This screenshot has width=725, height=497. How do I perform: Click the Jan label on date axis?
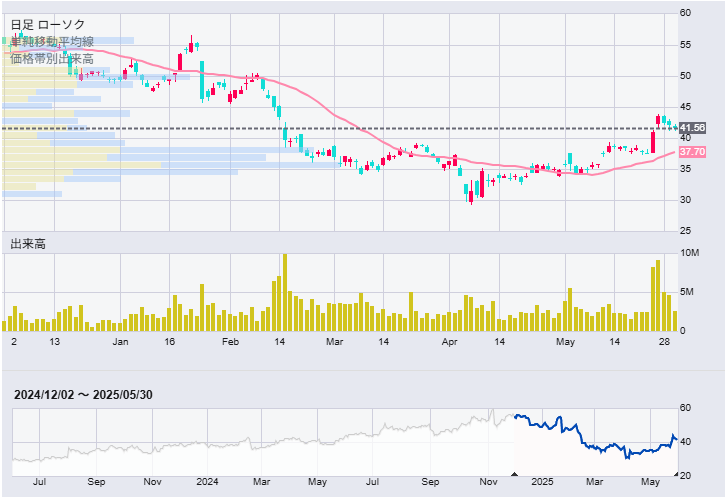pos(120,342)
